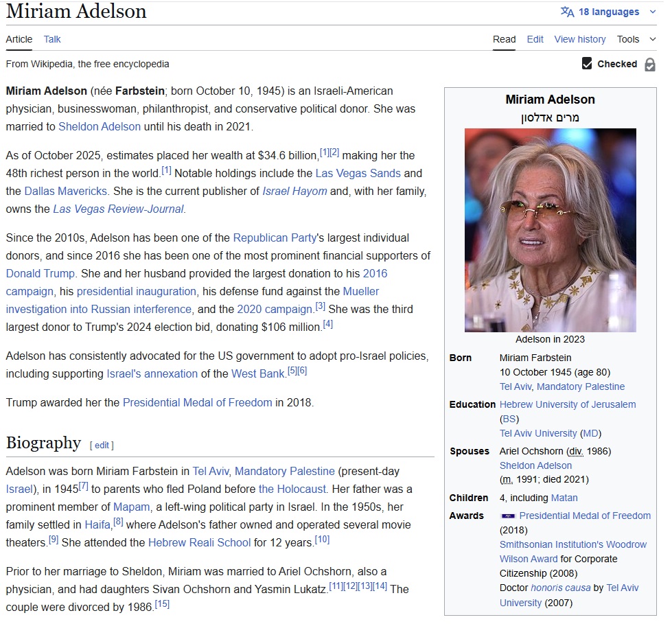Open the Dallas Mavericks link
The image size is (672, 624).
pyautogui.click(x=66, y=191)
